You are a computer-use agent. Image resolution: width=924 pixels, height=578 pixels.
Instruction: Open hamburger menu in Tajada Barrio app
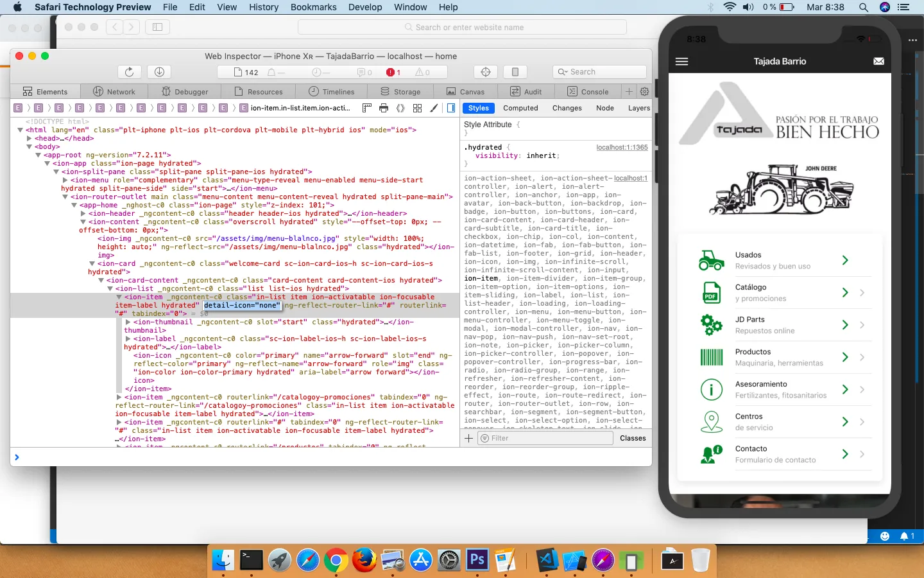(682, 62)
